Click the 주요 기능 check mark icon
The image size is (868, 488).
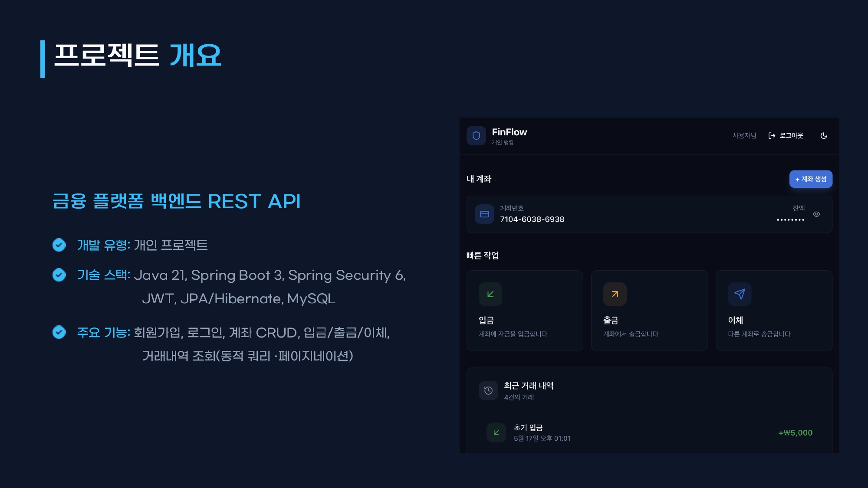coord(59,332)
